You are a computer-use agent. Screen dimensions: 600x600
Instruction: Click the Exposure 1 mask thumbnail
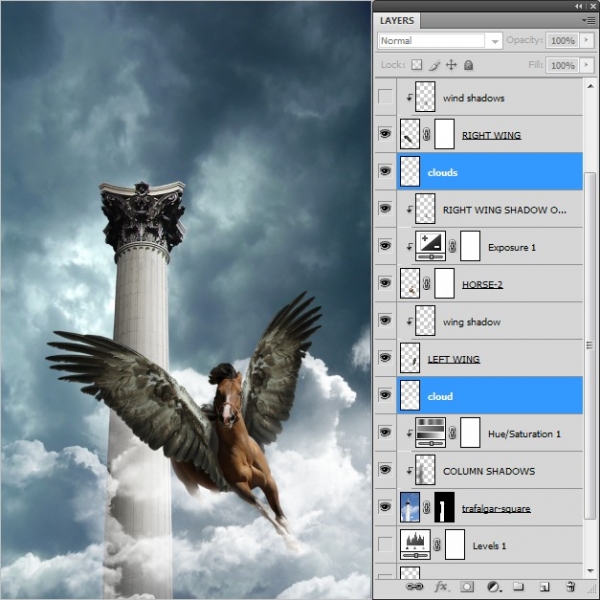click(470, 246)
